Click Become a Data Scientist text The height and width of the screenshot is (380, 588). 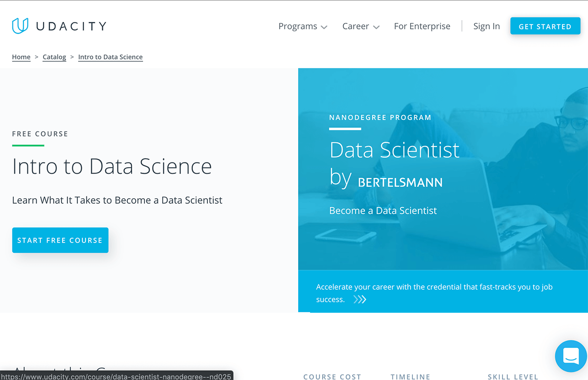(383, 211)
